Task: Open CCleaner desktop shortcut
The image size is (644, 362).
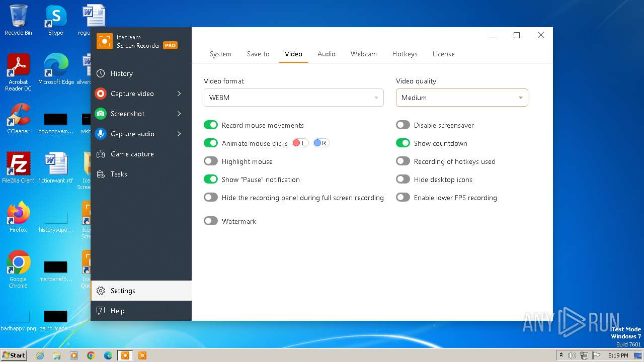Action: (x=18, y=118)
